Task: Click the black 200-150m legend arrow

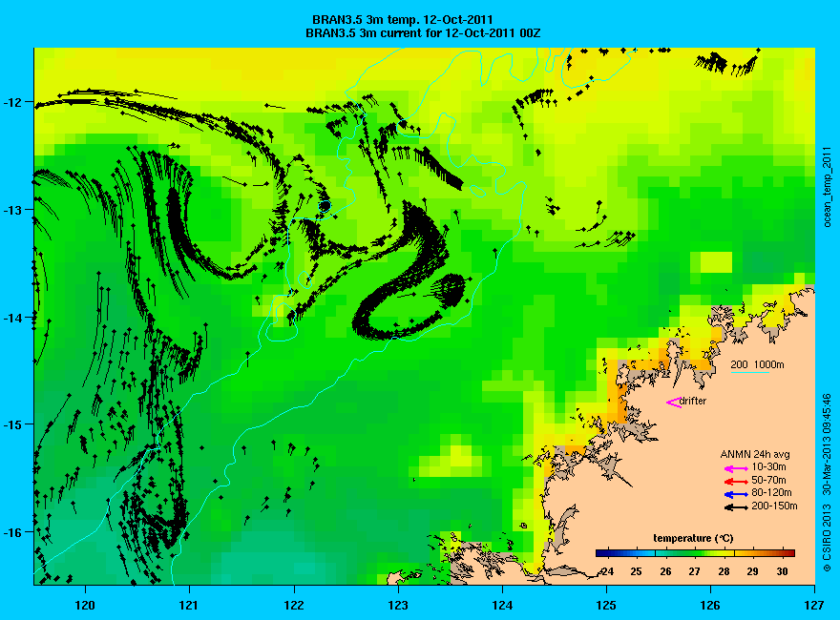Action: click(736, 507)
